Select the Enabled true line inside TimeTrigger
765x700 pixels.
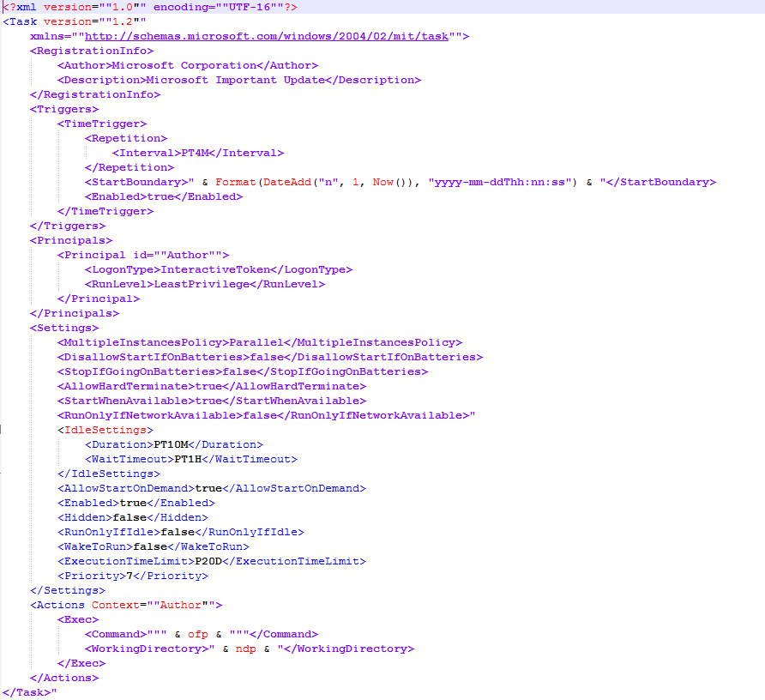164,196
